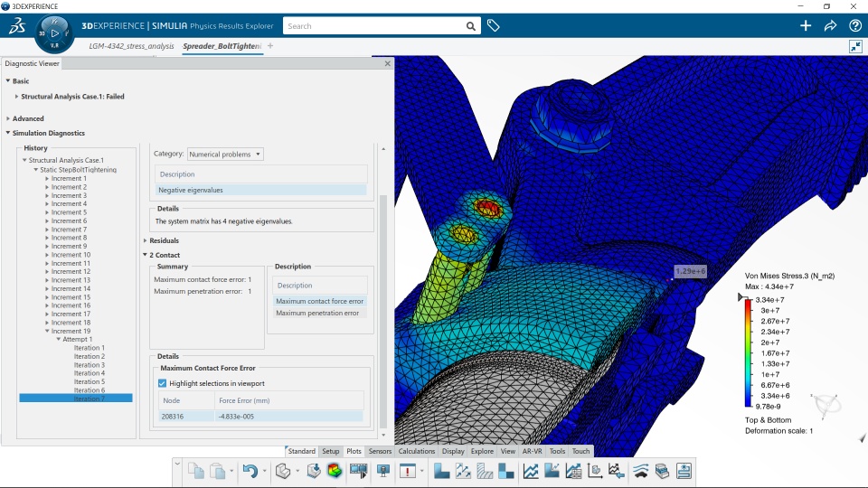Switch to the Calculations tab
The width and height of the screenshot is (868, 488).
point(416,451)
